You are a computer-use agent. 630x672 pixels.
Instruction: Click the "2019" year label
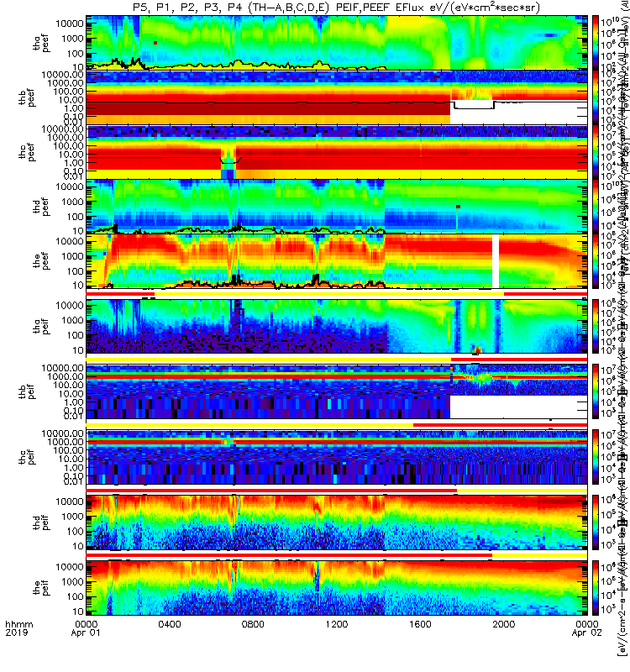click(x=17, y=633)
